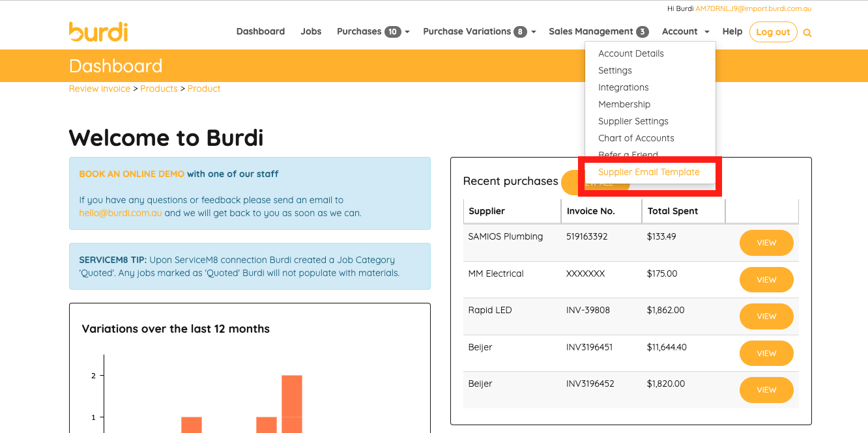The width and height of the screenshot is (868, 433).
Task: Select Supplier Email Template menu entry
Action: [x=649, y=172]
